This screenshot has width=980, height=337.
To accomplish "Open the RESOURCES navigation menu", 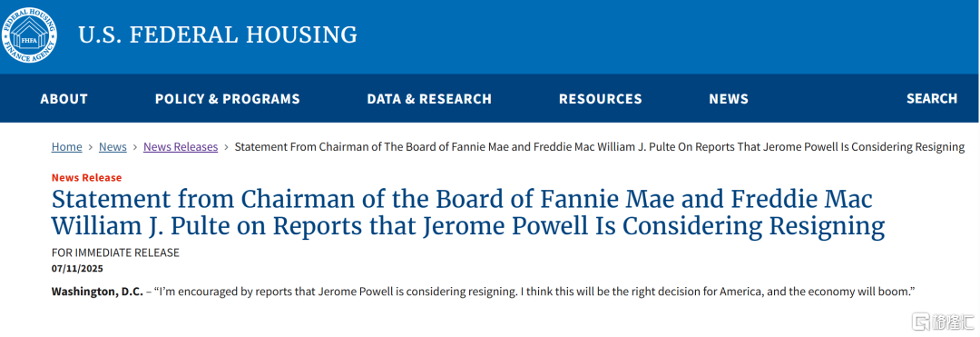I will point(601,99).
